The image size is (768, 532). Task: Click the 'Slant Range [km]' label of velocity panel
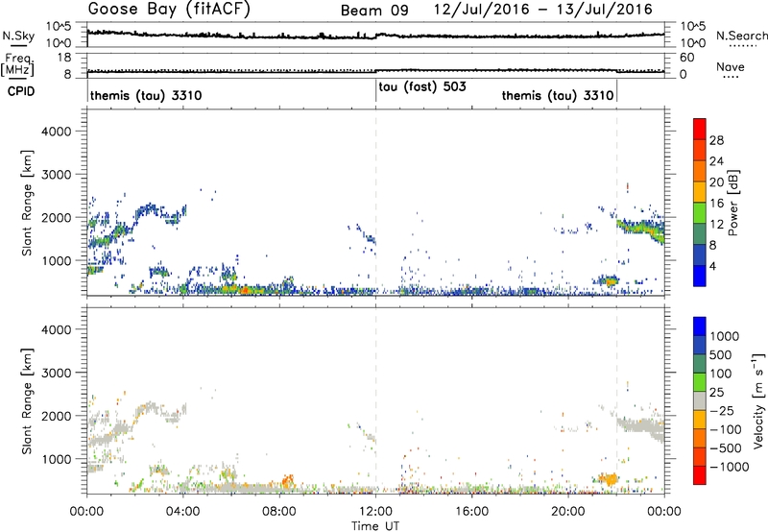[x=27, y=401]
